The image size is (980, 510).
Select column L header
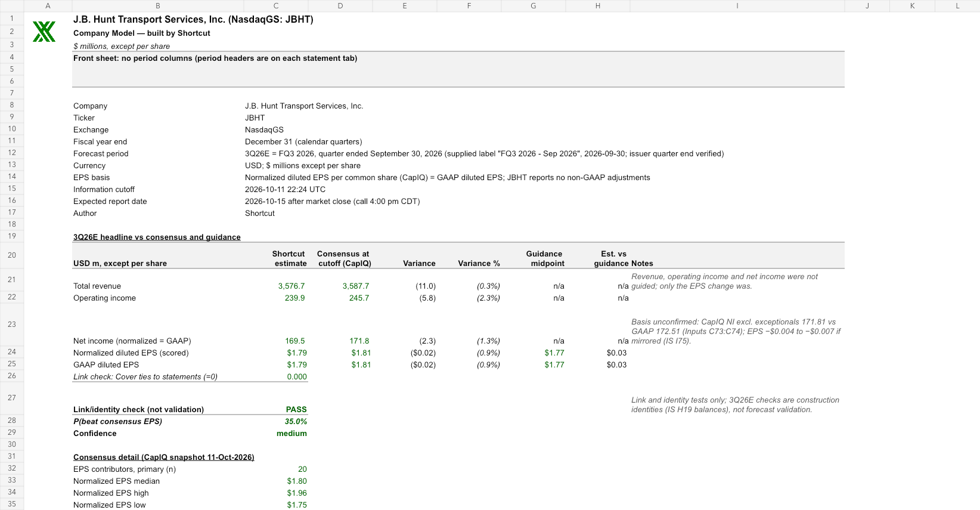tap(957, 6)
